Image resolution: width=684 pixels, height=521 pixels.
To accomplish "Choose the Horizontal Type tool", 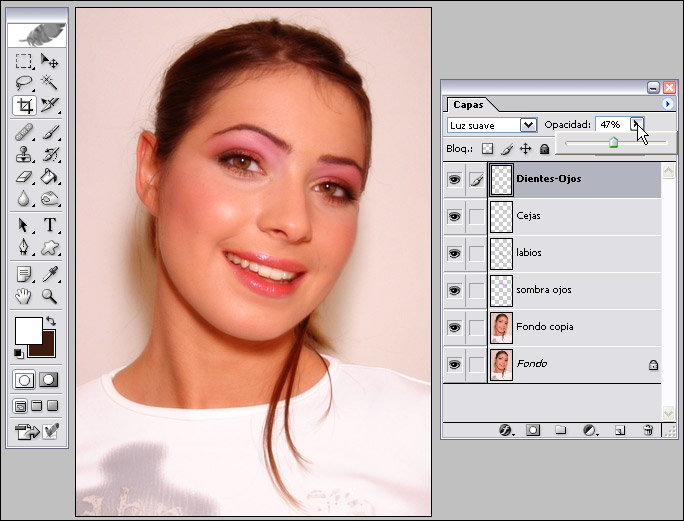I will coord(50,225).
